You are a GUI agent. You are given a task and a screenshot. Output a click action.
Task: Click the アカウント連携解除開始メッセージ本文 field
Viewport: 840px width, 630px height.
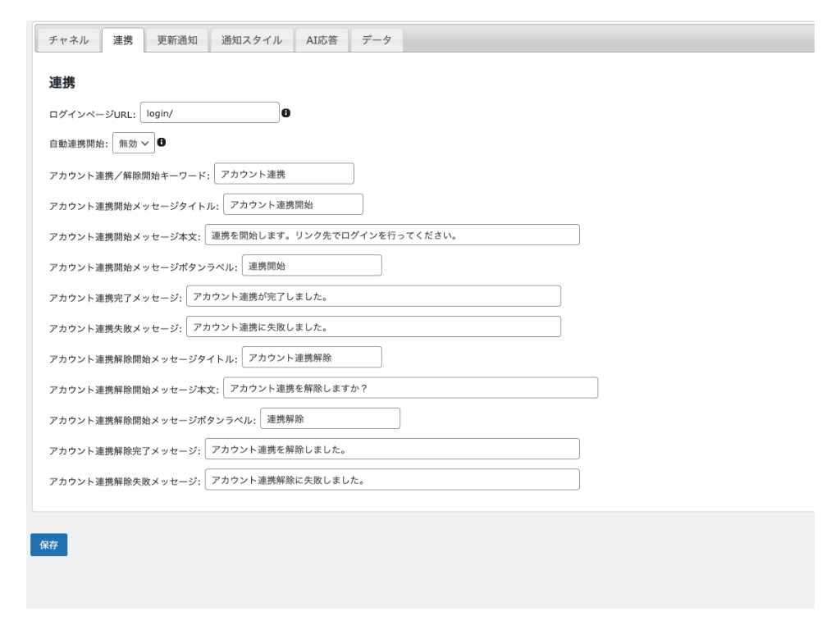410,387
